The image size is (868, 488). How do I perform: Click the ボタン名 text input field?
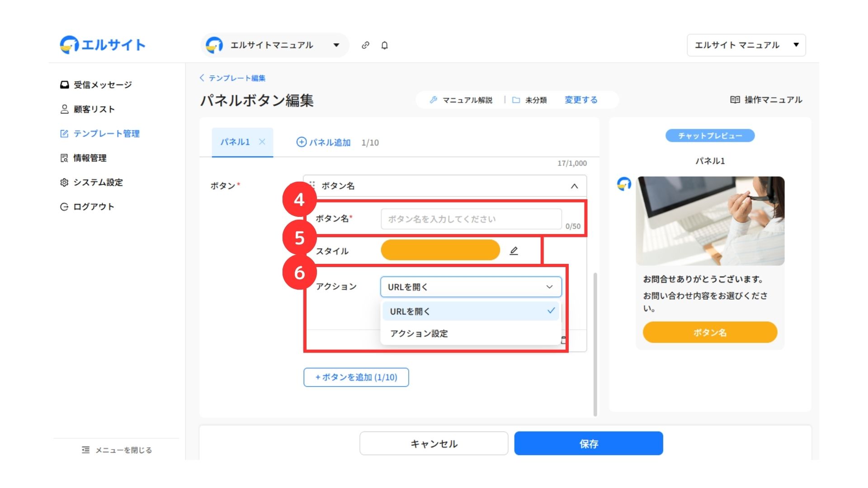click(x=471, y=219)
